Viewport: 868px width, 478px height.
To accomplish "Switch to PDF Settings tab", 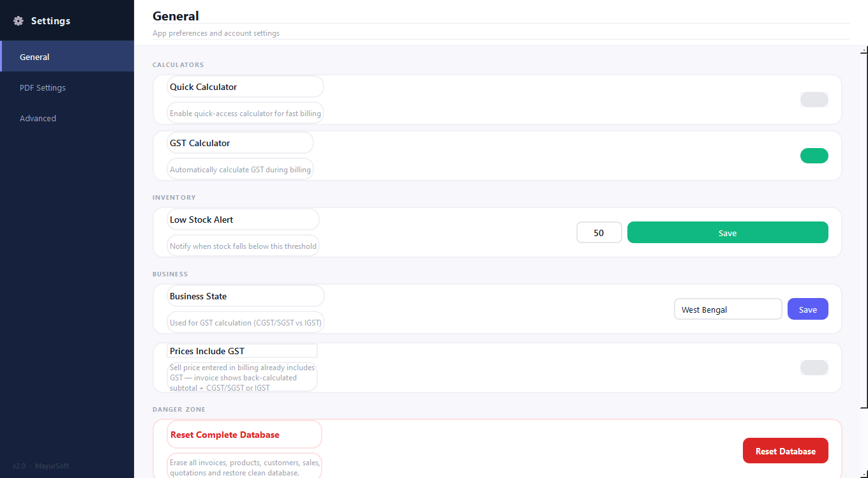I will pyautogui.click(x=67, y=87).
